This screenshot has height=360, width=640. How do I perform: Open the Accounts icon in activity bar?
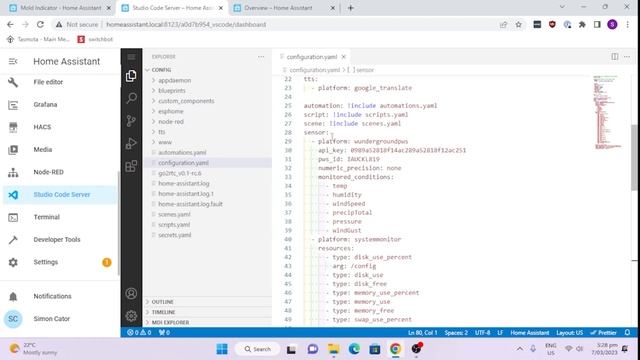point(131,293)
